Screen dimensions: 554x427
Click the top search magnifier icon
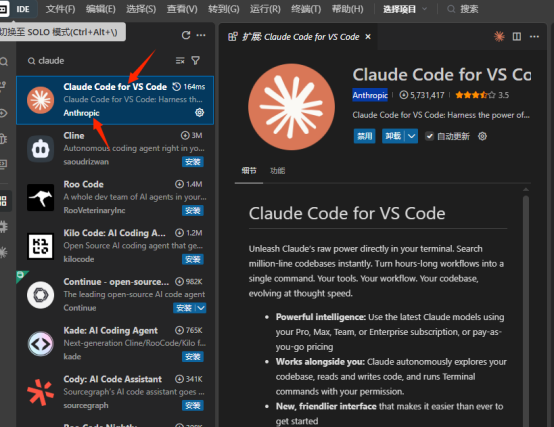[x=451, y=9]
